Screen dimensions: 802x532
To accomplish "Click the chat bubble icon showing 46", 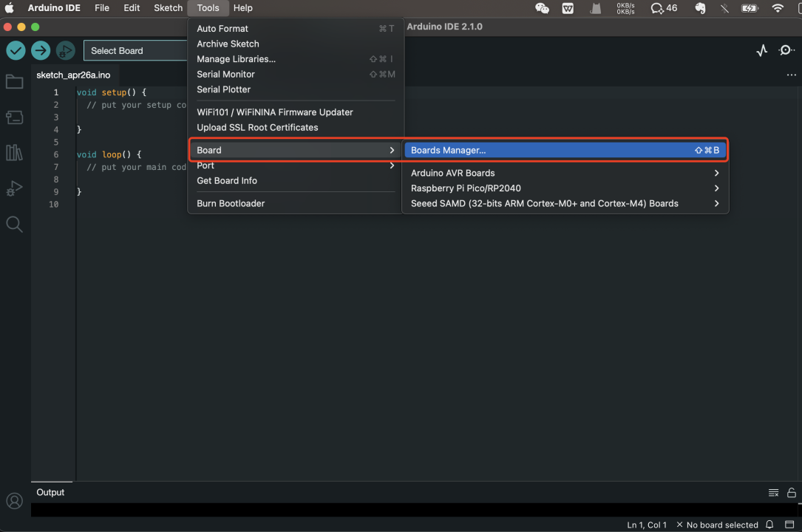I will pos(664,7).
